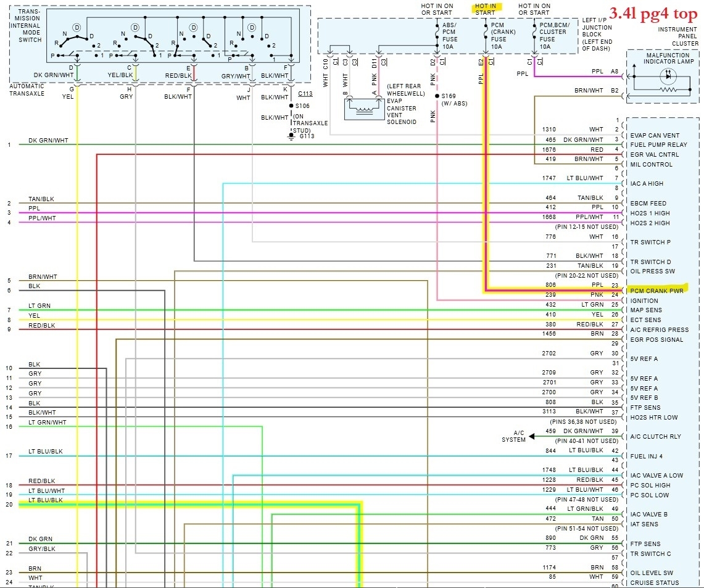Click the 'PCM (CRANK) FUSE 10A' label

[503, 36]
